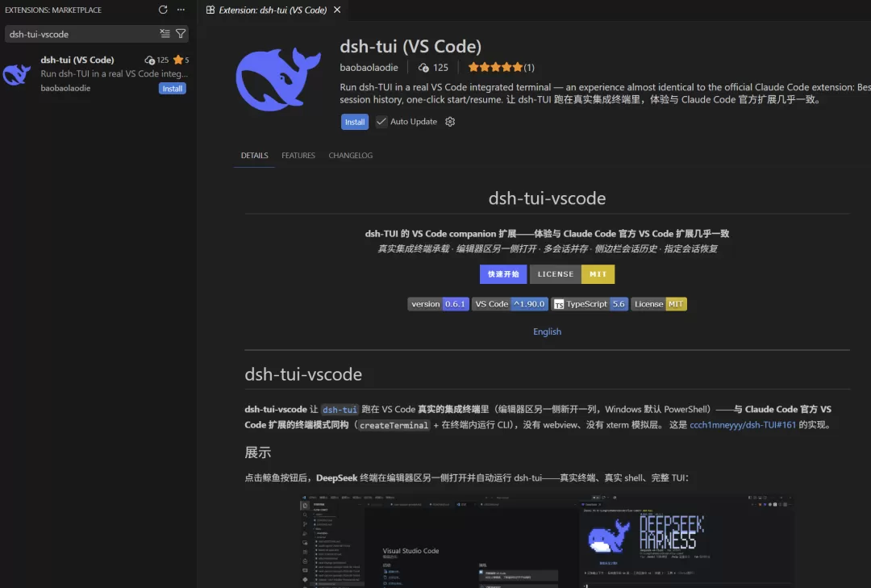Viewport: 871px width, 588px height.
Task: Click the createTerminal inline code text
Action: [394, 425]
